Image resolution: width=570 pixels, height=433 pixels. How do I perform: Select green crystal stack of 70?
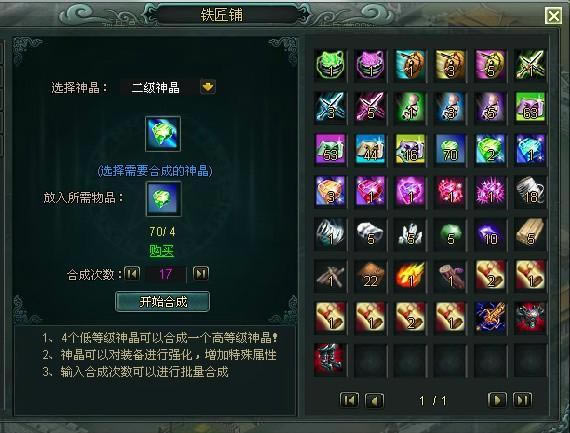[x=450, y=149]
